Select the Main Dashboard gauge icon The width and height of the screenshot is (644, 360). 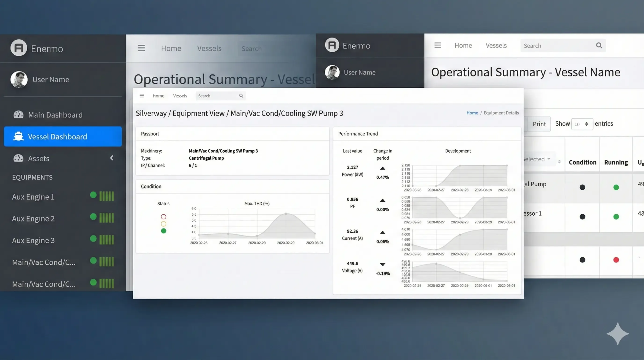[18, 114]
